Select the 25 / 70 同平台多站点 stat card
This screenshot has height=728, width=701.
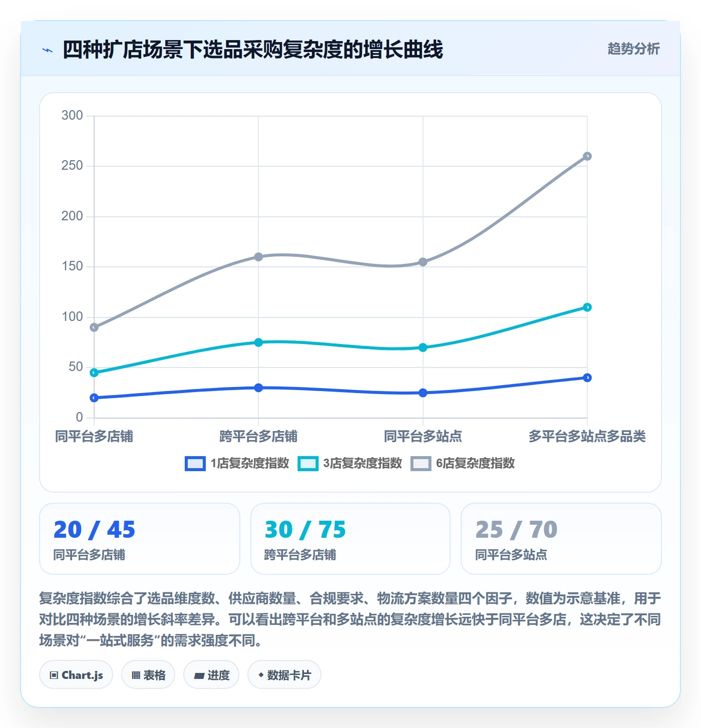(561, 539)
